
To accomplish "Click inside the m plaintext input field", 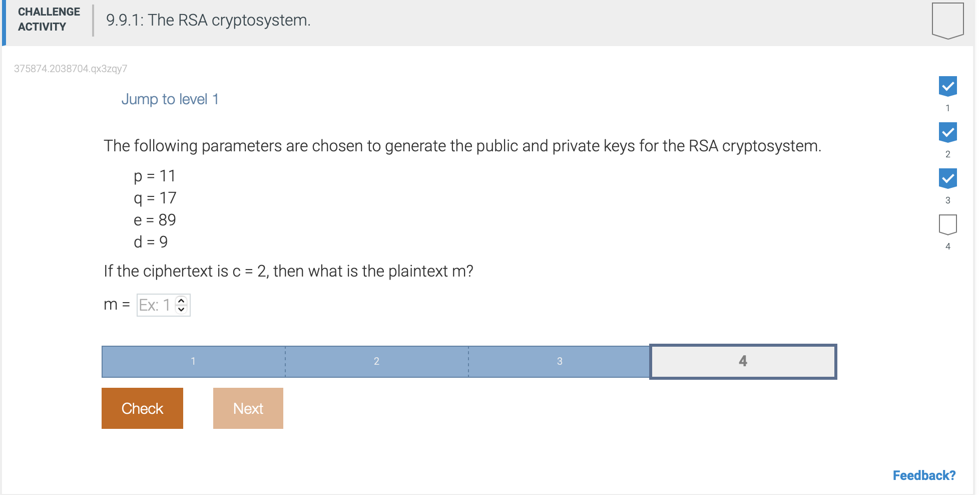I will coord(156,305).
